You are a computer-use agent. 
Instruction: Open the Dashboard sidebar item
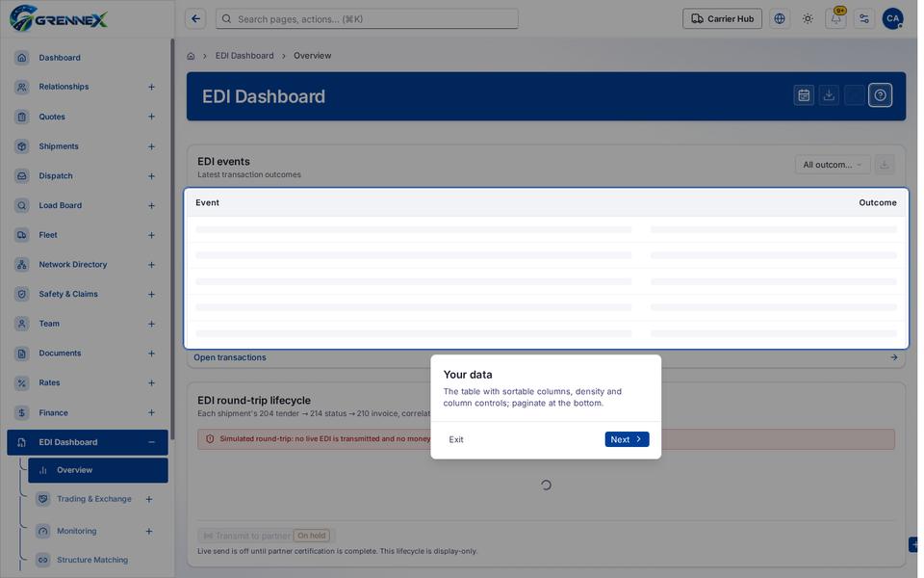click(88, 58)
